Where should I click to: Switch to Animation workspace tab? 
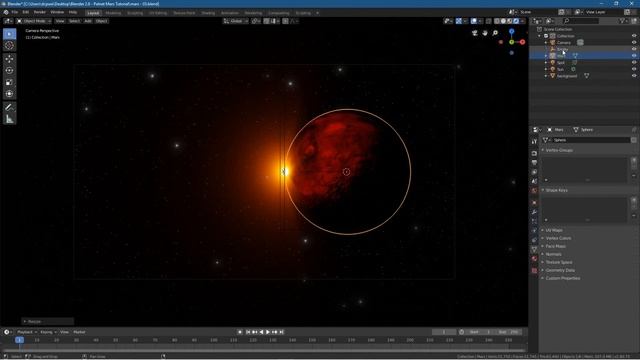229,13
